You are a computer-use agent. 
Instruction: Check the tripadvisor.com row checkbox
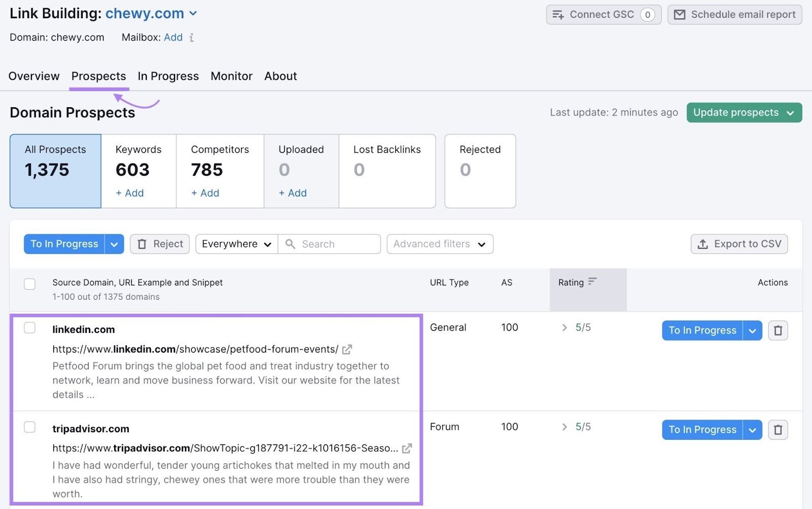tap(29, 427)
